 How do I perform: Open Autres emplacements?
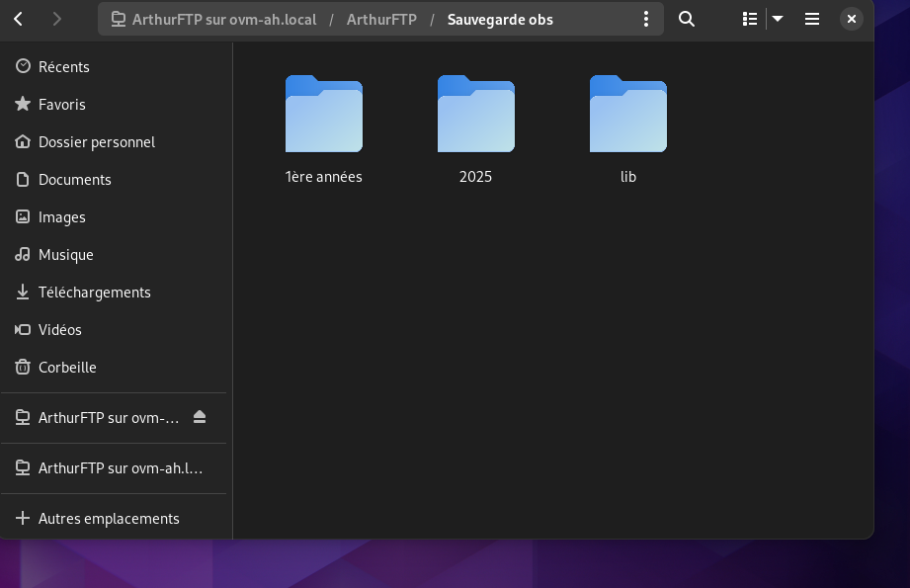(x=109, y=518)
